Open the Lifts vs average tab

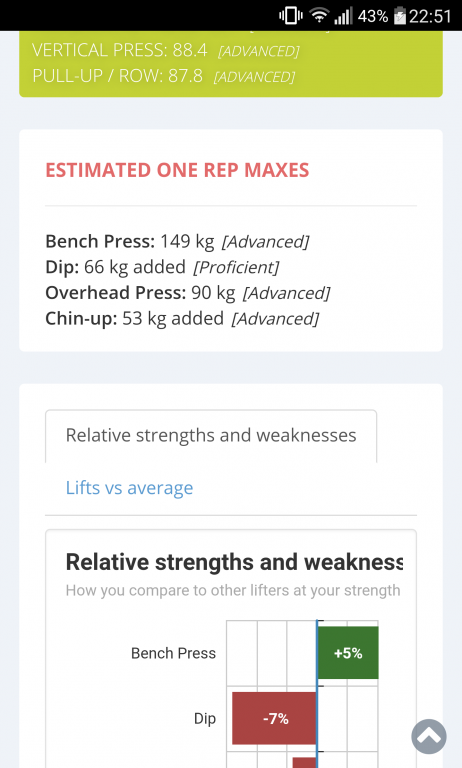click(129, 488)
